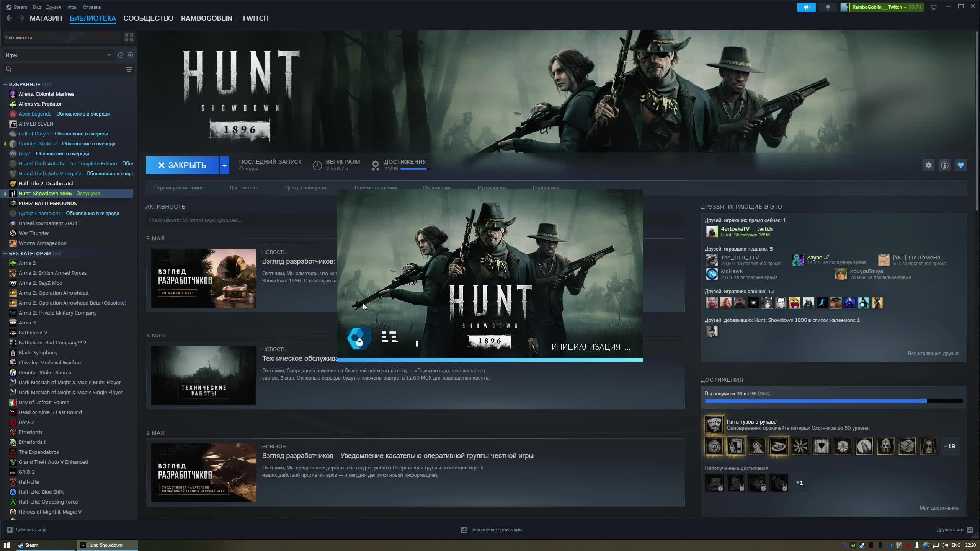Click the plus icon to add a game
This screenshot has height=551, width=980.
tap(10, 530)
